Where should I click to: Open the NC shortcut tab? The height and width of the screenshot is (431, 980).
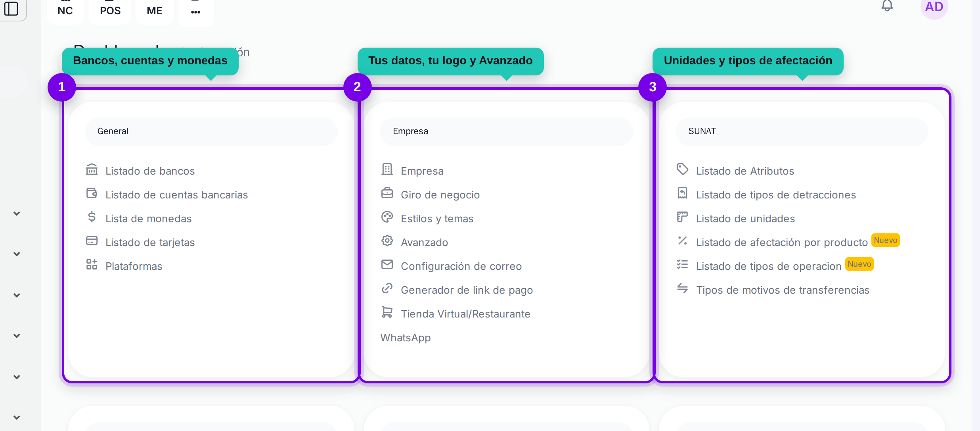point(65,10)
